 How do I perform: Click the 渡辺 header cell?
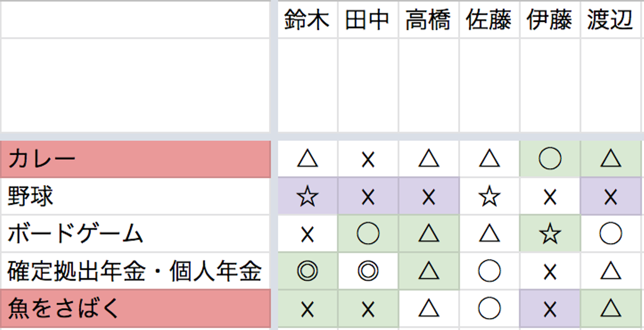[x=610, y=21]
